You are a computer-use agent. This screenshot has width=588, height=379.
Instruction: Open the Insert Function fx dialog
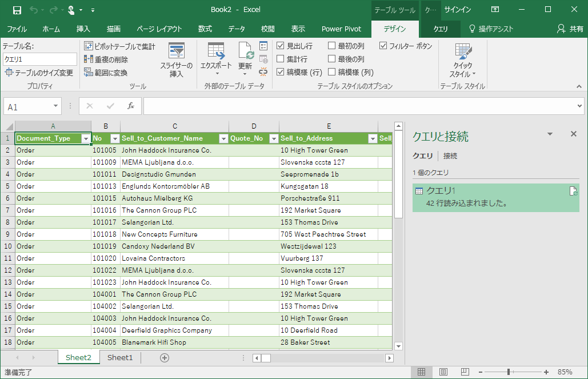coord(130,106)
